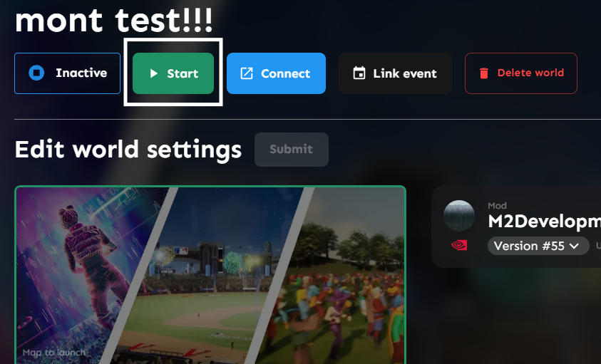The width and height of the screenshot is (601, 364).
Task: Click the chevron arrow next to Version #55
Action: pyautogui.click(x=574, y=246)
